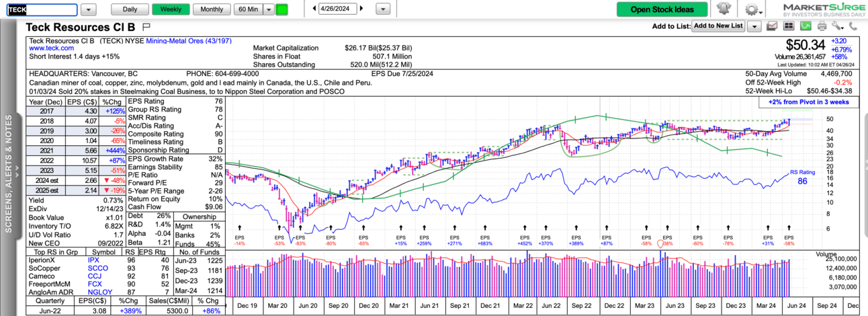Image resolution: width=868 pixels, height=316 pixels.
Task: Open the CCJ symbol link
Action: point(93,276)
